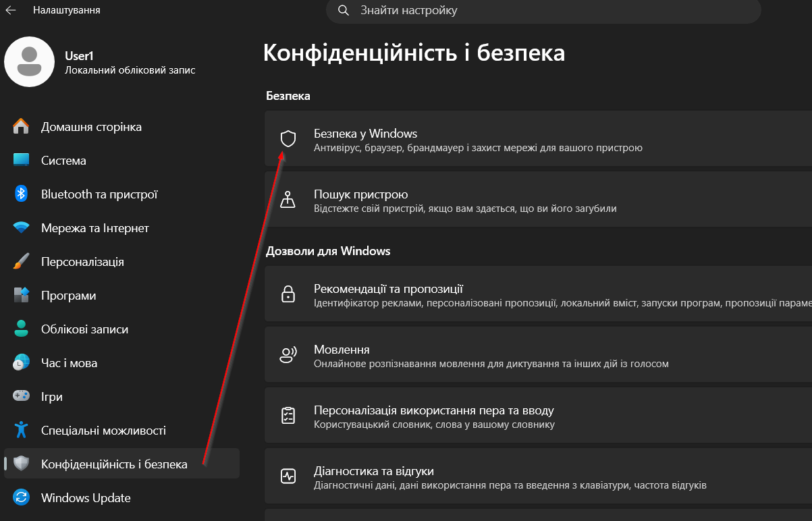This screenshot has height=521, width=812.
Task: Click description starting Ідентифікатор реклами
Action: coord(563,303)
